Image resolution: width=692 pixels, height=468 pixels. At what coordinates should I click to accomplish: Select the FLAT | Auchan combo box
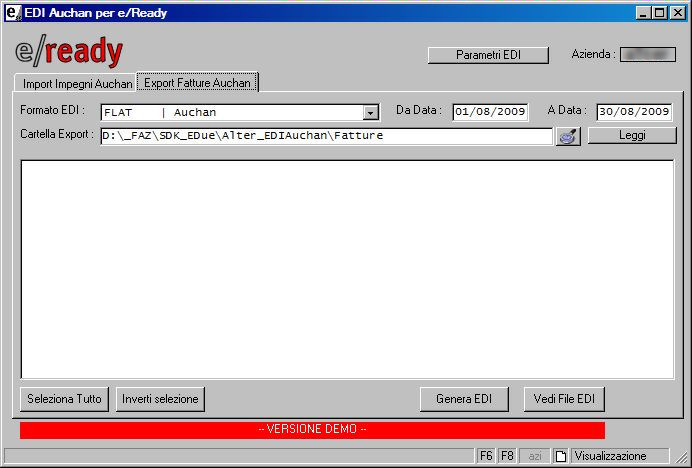[x=231, y=113]
